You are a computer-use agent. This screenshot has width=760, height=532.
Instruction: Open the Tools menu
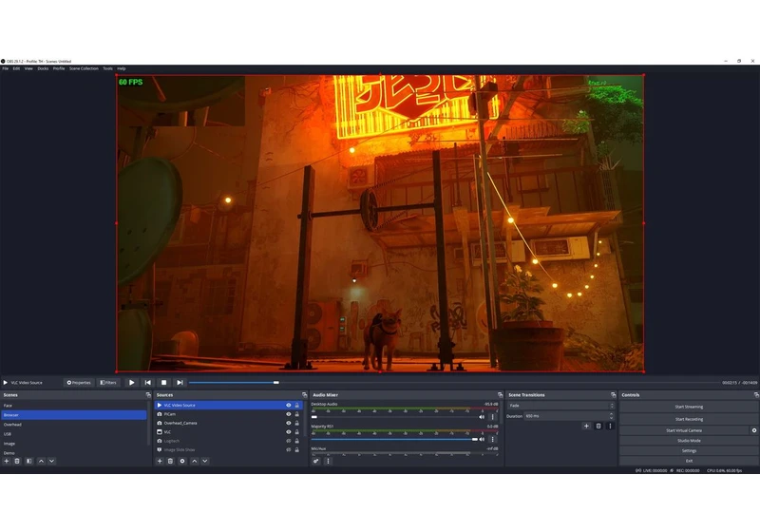point(107,68)
